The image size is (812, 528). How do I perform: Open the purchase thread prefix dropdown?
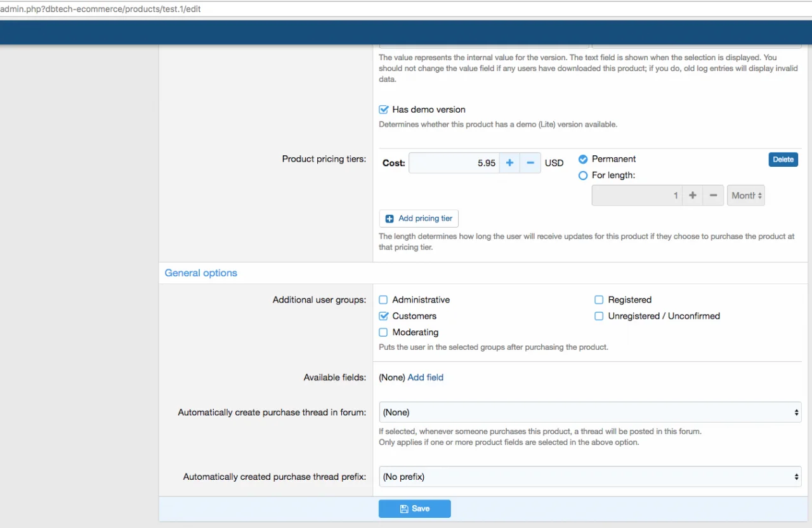pyautogui.click(x=590, y=477)
